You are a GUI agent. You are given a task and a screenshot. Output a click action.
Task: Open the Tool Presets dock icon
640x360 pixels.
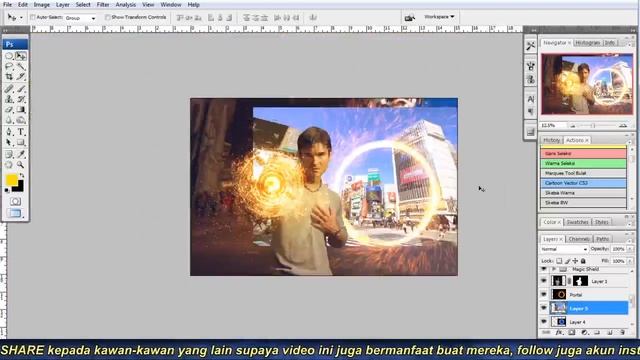click(530, 46)
